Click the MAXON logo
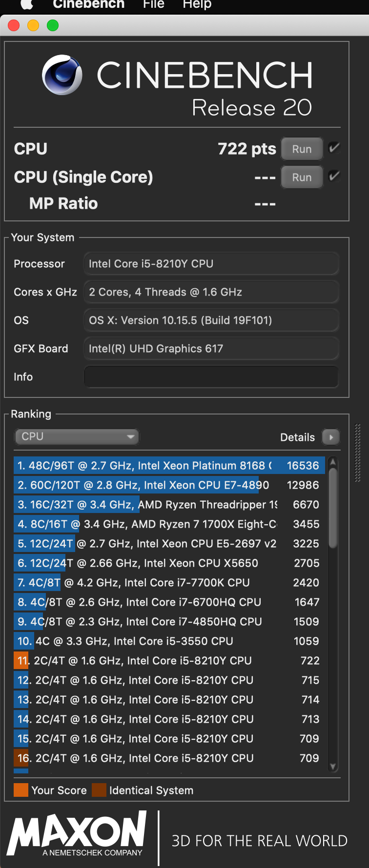 (x=77, y=833)
